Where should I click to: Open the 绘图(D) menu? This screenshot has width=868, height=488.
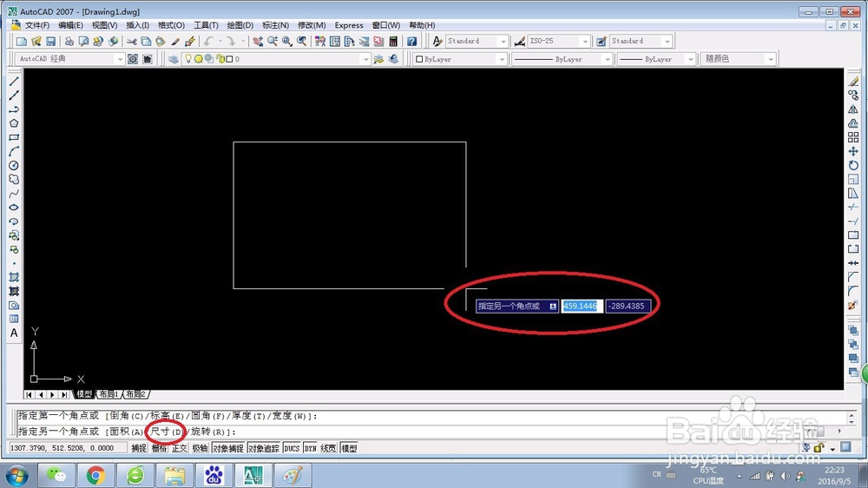[240, 25]
